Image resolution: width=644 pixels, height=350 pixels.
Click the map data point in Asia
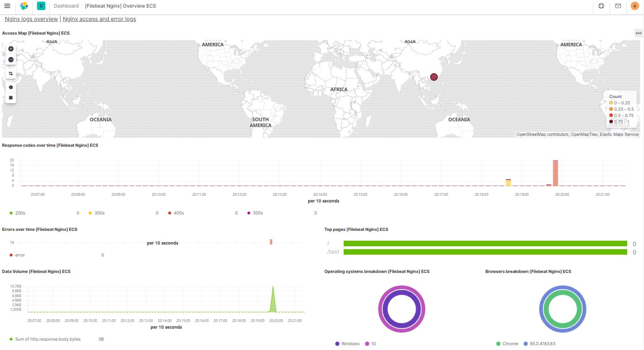point(434,77)
